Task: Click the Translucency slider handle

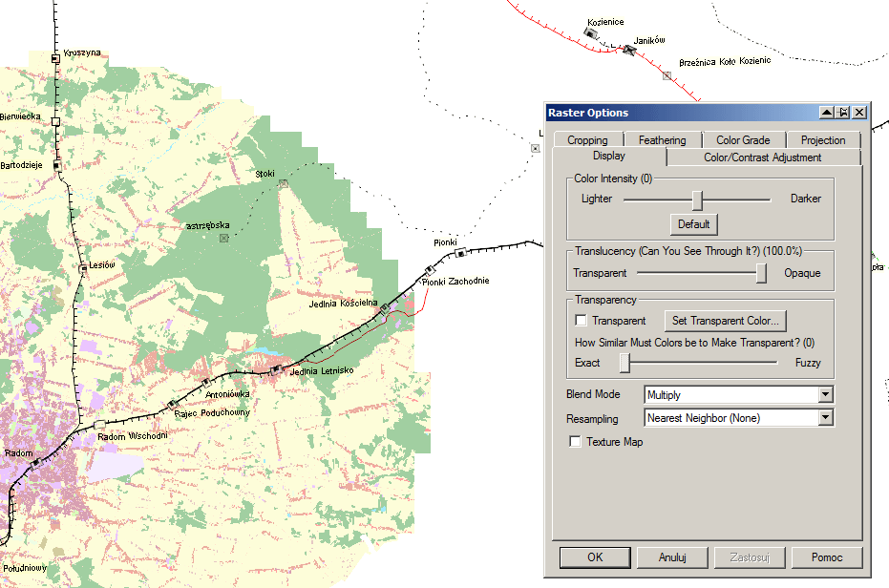Action: (x=761, y=273)
